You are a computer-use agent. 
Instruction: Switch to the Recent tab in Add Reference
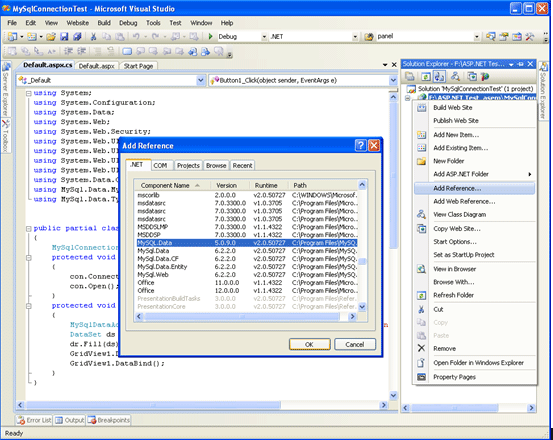pos(242,165)
